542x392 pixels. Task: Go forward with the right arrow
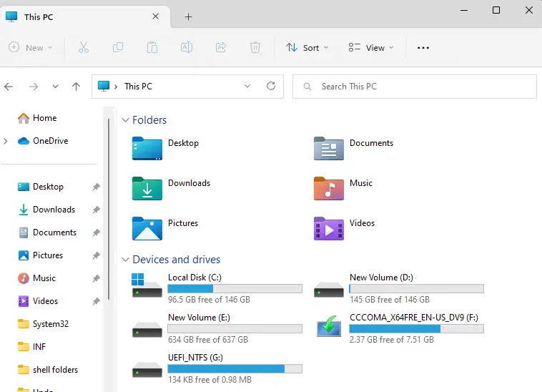pyautogui.click(x=34, y=87)
